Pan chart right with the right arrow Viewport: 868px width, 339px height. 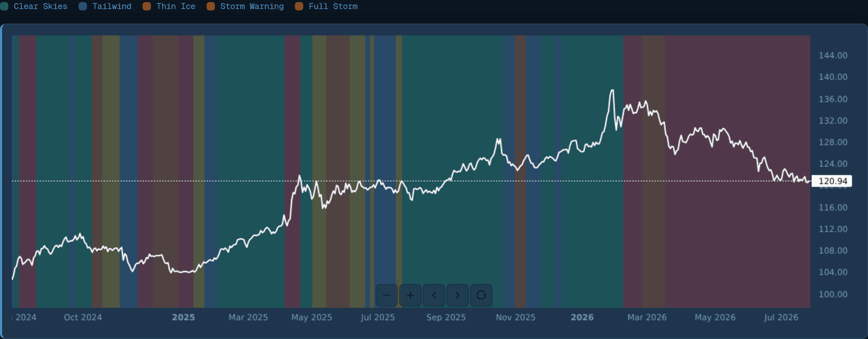pos(458,295)
